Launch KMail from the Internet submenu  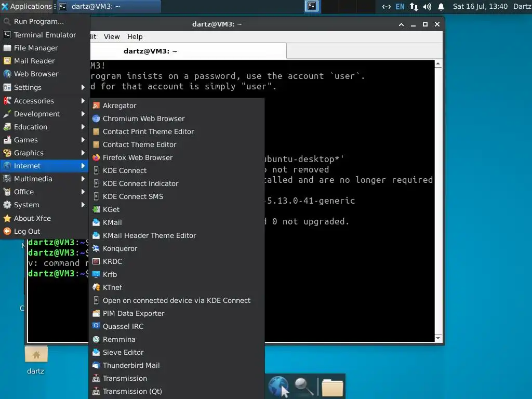point(177,222)
